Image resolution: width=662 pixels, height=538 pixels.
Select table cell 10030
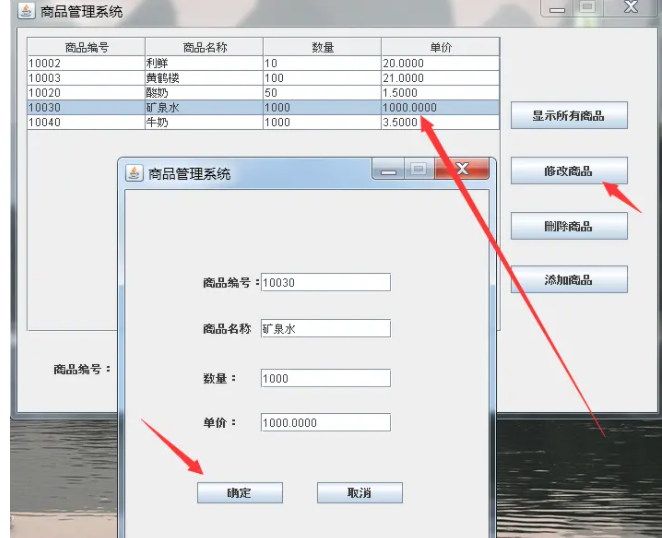click(x=86, y=108)
